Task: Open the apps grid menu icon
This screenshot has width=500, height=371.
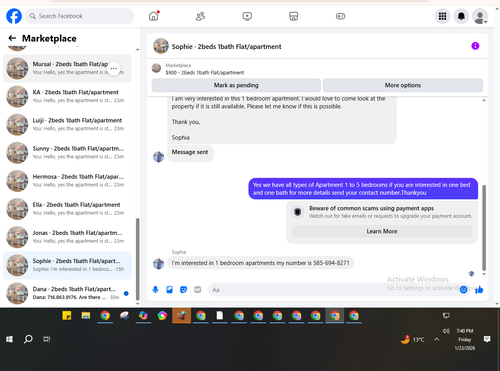Action: [442, 16]
